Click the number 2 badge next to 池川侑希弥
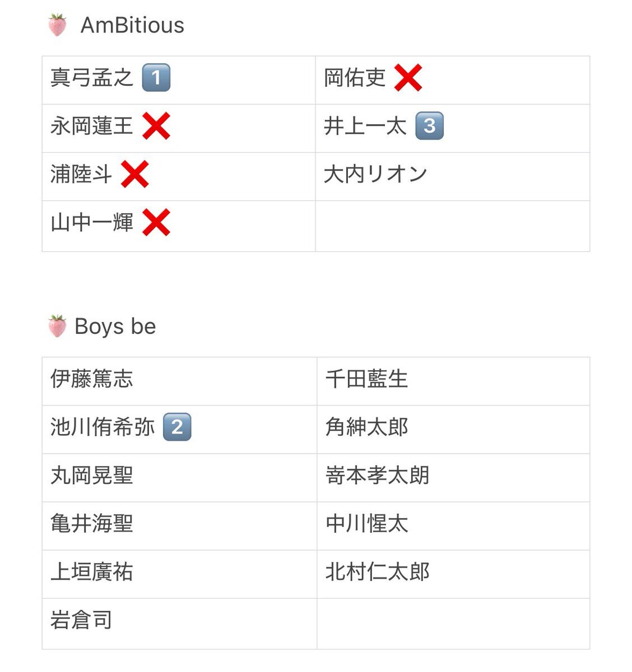This screenshot has height=672, width=632. (177, 427)
